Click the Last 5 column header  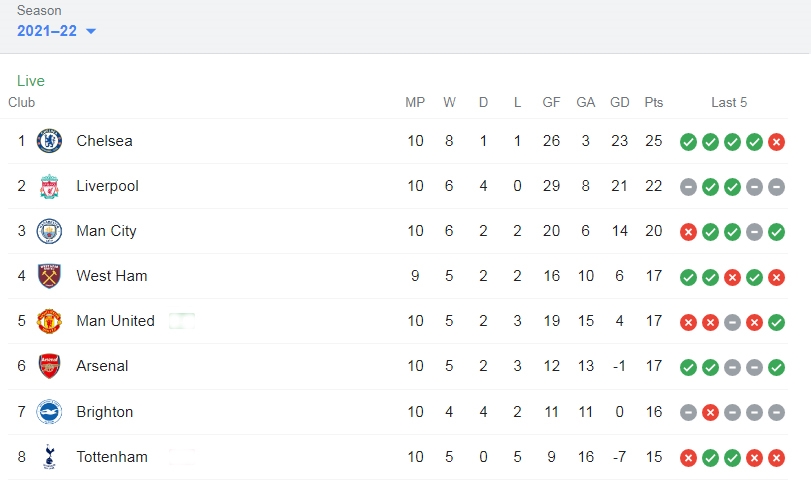click(729, 102)
